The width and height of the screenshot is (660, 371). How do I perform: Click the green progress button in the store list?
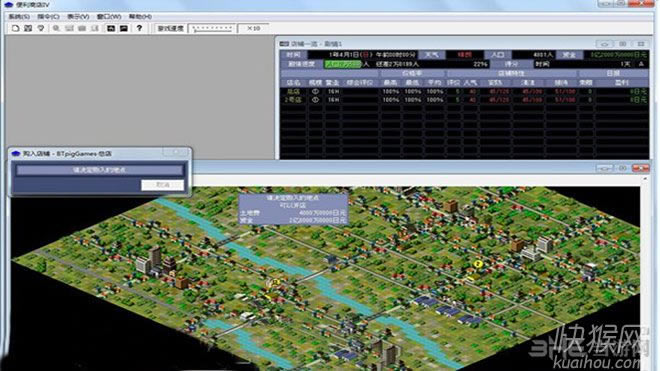(343, 64)
